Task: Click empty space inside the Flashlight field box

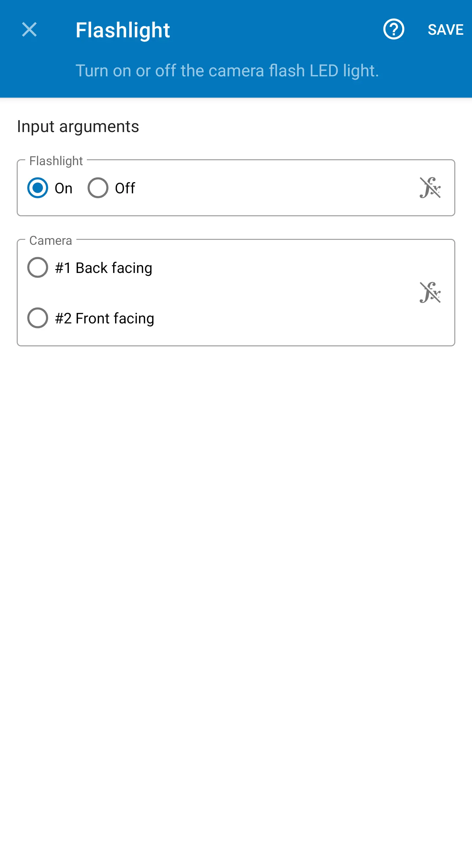Action: pyautogui.click(x=270, y=188)
